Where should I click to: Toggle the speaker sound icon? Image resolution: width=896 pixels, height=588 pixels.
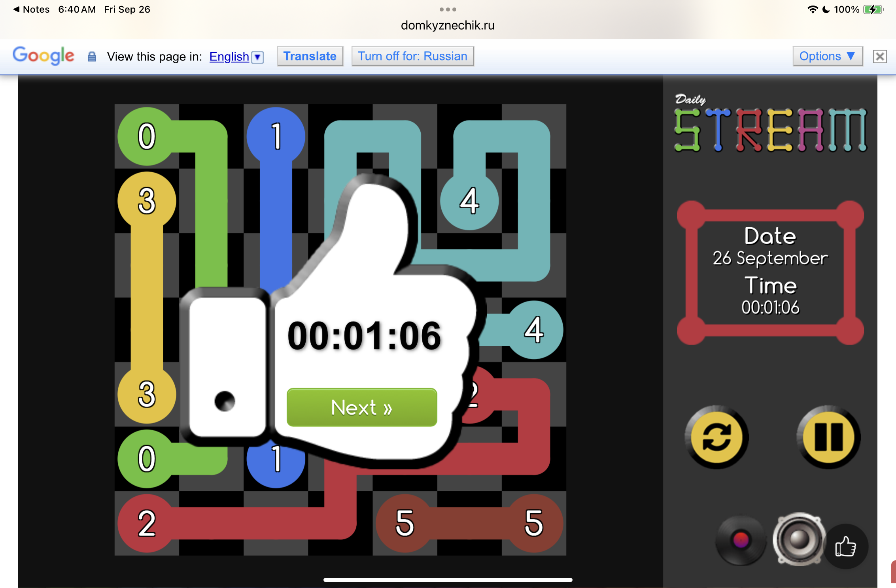tap(799, 539)
